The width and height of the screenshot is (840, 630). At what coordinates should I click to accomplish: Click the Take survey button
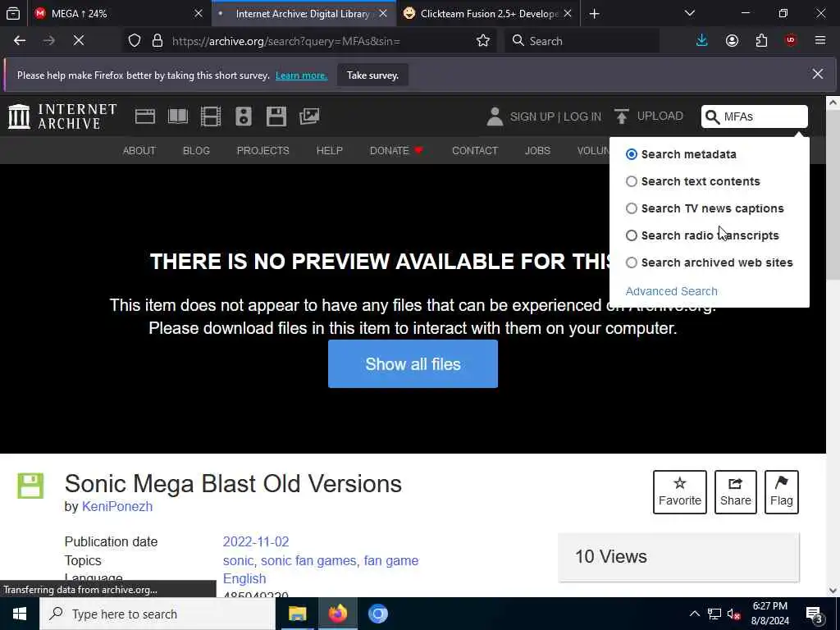point(372,75)
